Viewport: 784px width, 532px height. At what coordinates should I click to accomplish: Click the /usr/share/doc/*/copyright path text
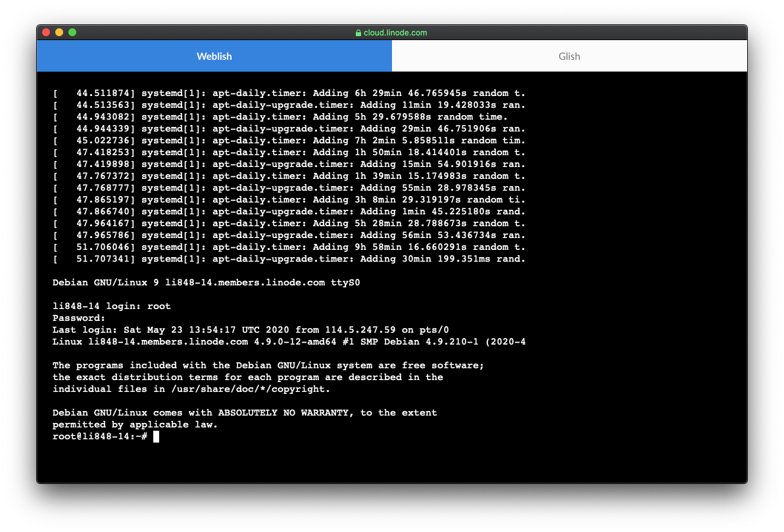click(x=250, y=389)
